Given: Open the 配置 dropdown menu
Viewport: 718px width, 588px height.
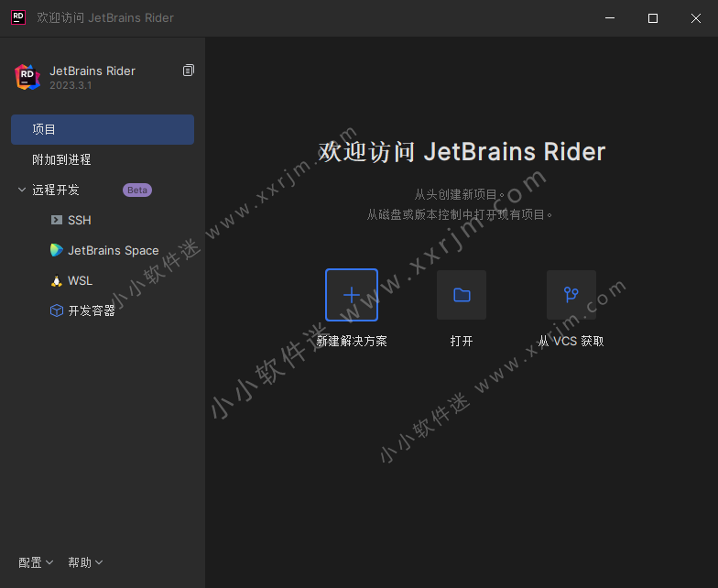Looking at the screenshot, I should (36, 562).
